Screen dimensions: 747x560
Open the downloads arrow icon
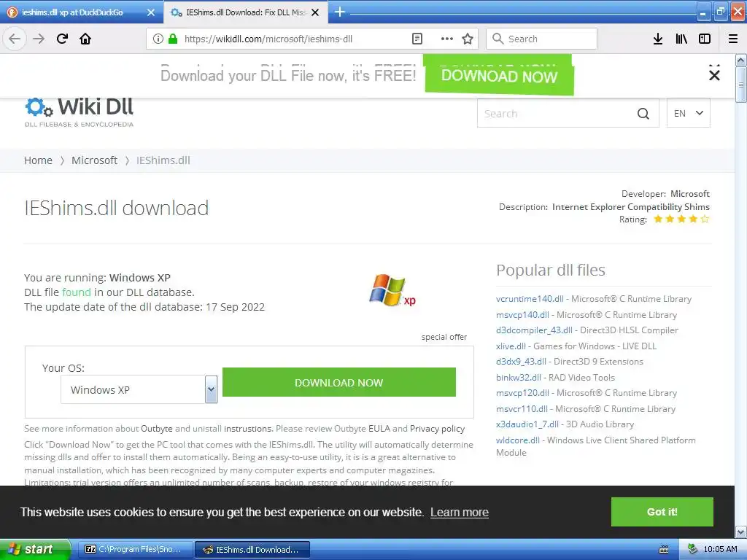point(658,39)
